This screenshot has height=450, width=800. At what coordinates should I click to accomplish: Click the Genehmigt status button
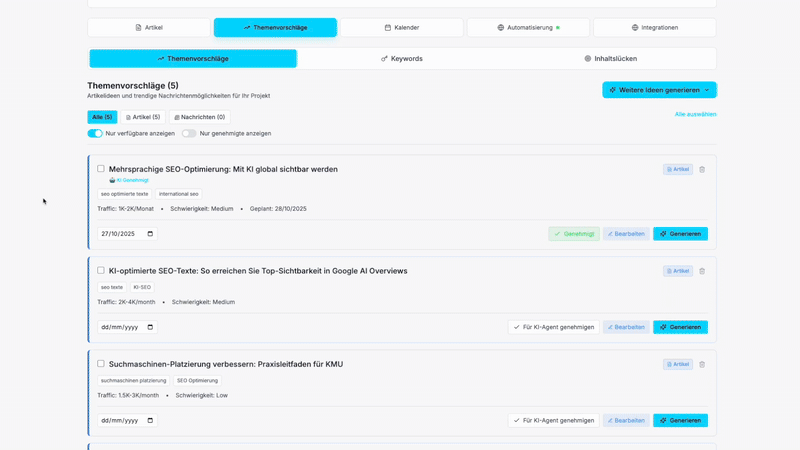tap(574, 234)
